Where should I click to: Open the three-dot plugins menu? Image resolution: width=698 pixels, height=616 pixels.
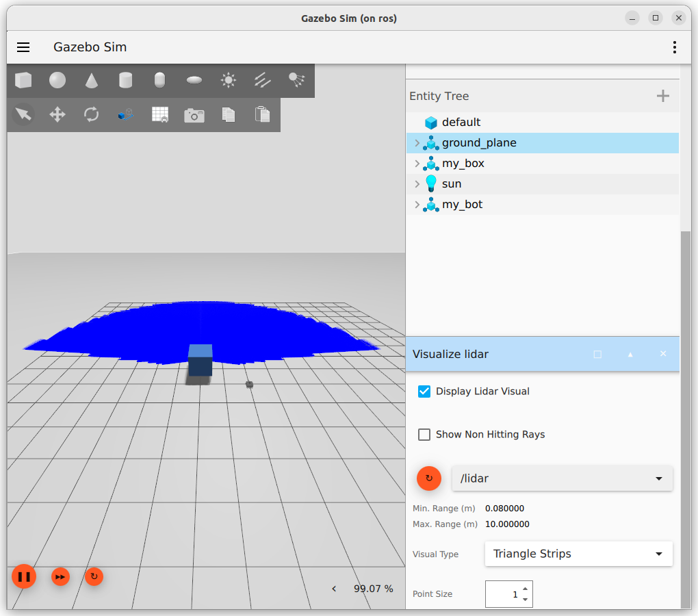[x=675, y=47]
